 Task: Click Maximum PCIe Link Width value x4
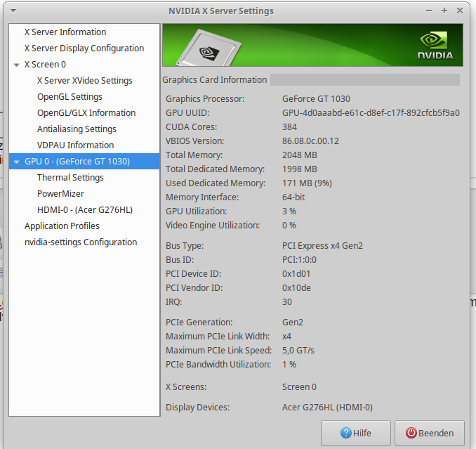tap(286, 337)
